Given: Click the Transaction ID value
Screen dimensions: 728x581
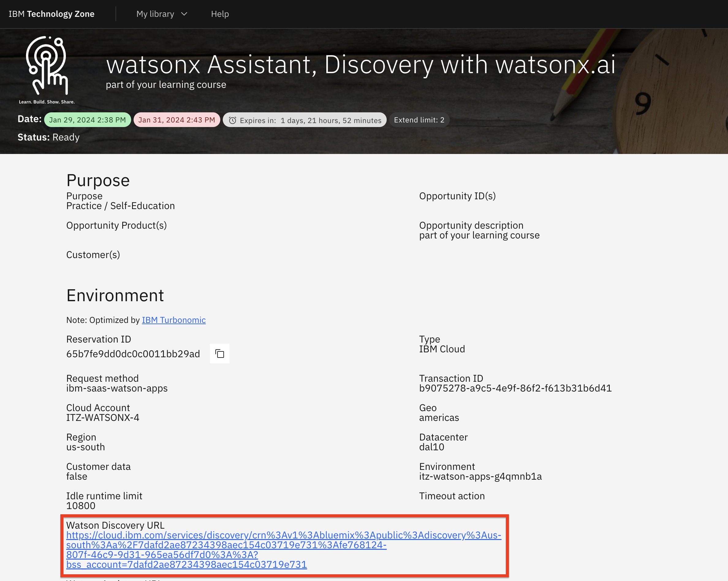Looking at the screenshot, I should point(515,388).
